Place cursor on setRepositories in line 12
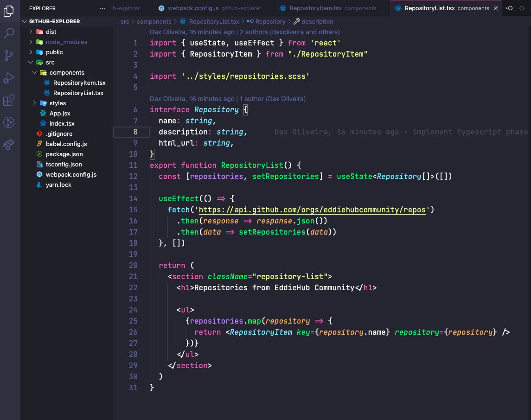 286,176
